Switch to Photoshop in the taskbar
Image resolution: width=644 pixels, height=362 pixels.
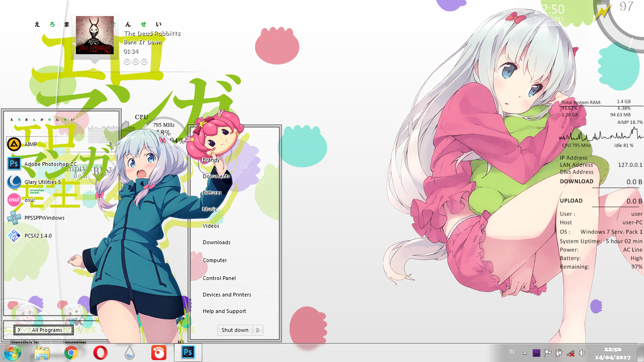(x=188, y=353)
